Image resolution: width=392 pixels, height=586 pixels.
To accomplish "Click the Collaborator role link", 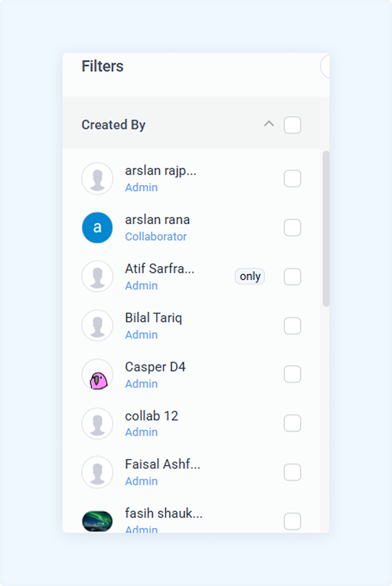I will pos(156,237).
